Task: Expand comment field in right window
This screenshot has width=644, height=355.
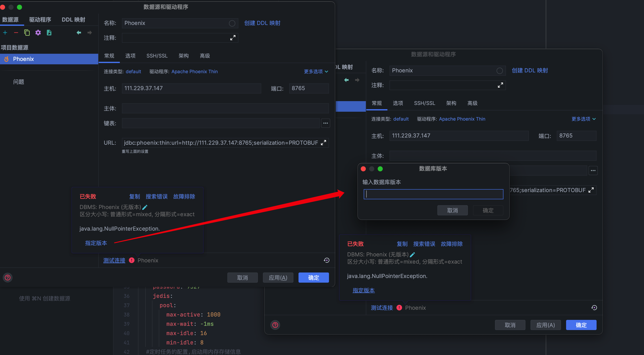Action: click(x=500, y=85)
